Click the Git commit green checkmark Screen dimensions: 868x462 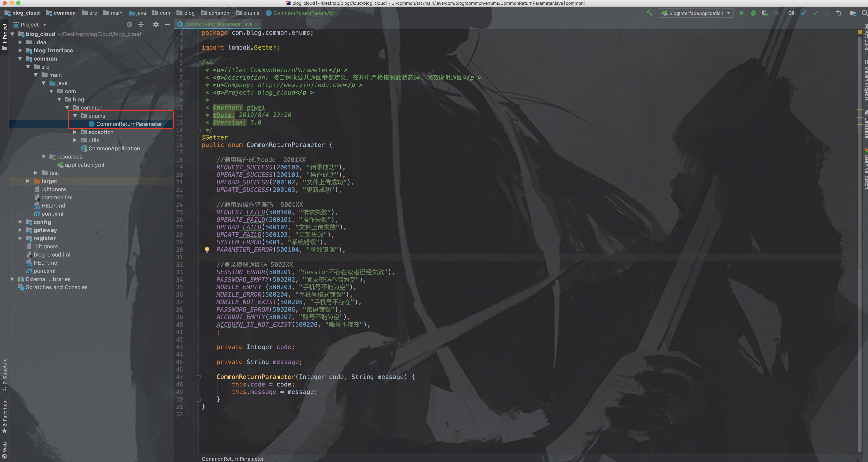[x=815, y=13]
